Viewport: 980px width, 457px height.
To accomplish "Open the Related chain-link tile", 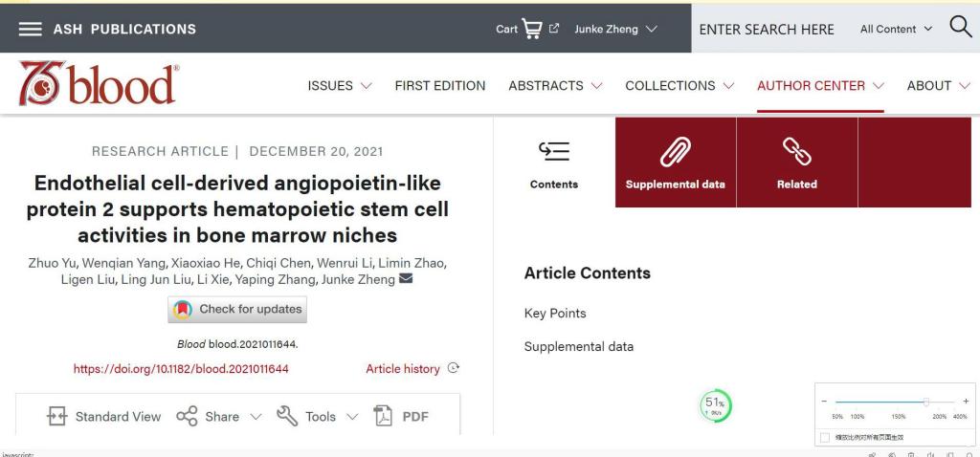I will click(797, 163).
